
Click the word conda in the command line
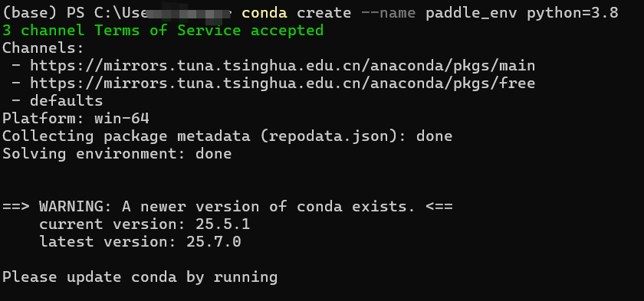(264, 13)
